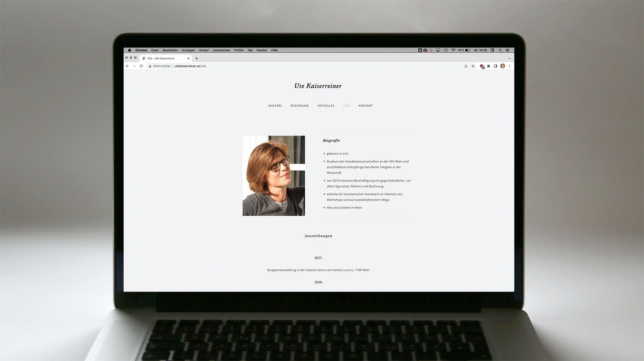Open the Profile menu
644x361 pixels.
click(x=239, y=50)
